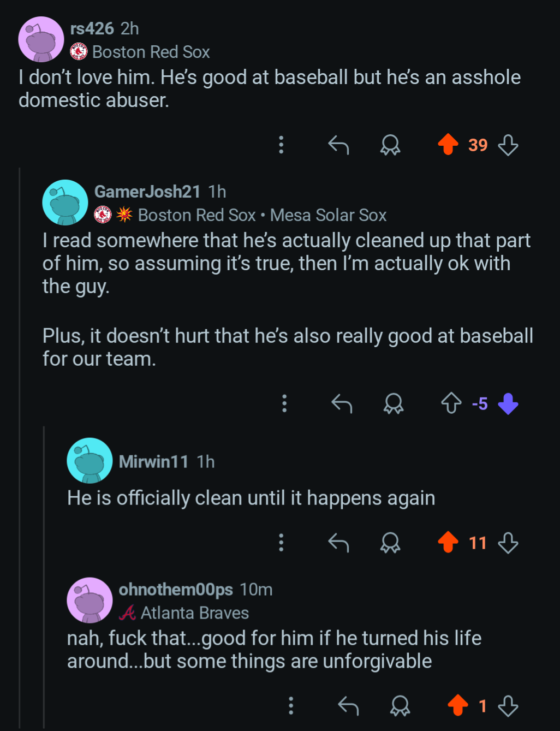The width and height of the screenshot is (560, 731).
Task: Give award to Mirwin11's comment
Action: [390, 543]
